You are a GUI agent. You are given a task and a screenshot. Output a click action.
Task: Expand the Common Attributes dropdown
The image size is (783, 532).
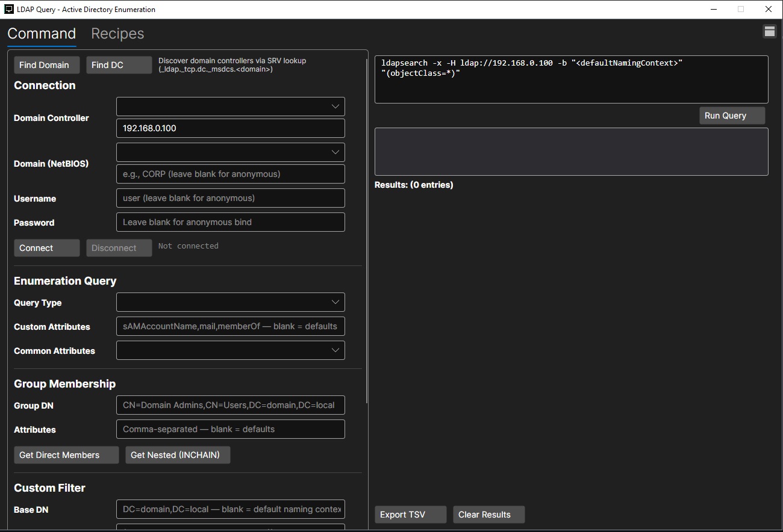tap(231, 350)
